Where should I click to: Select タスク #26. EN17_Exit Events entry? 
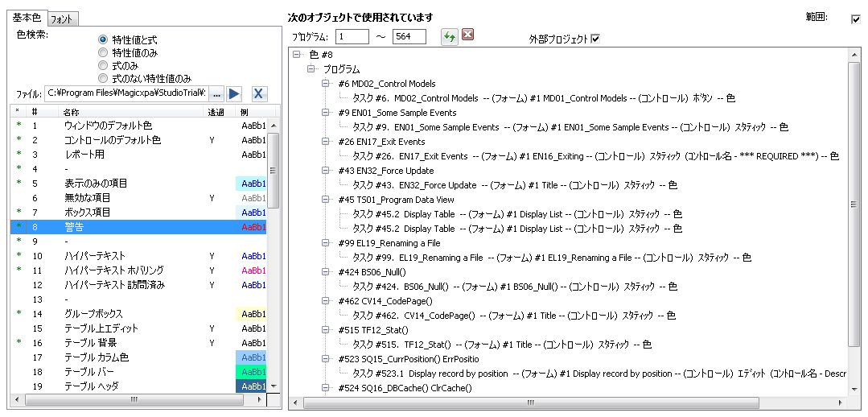point(595,156)
